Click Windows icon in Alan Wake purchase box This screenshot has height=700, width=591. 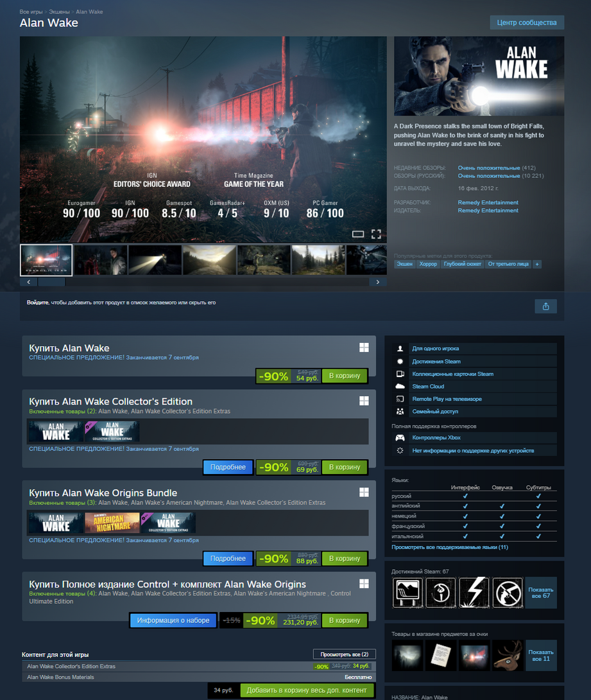(364, 348)
